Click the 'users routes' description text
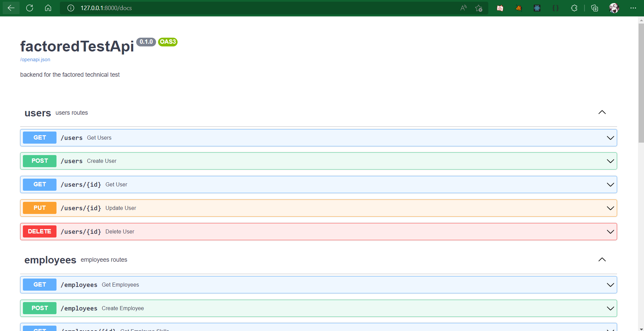Image resolution: width=644 pixels, height=331 pixels. 72,113
